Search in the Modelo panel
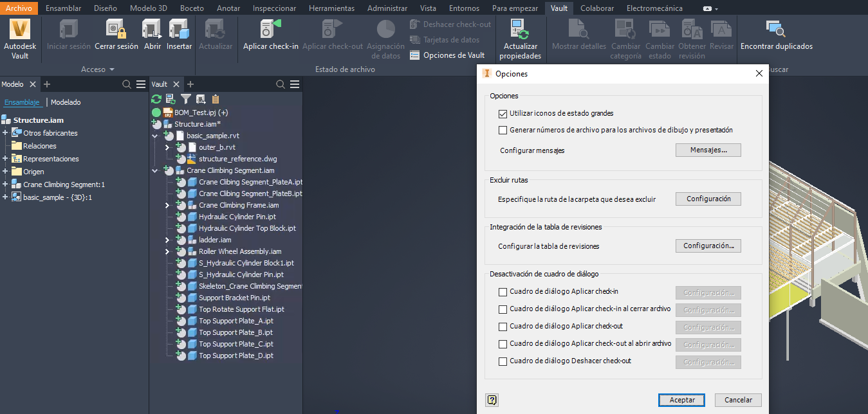868x414 pixels. point(127,84)
